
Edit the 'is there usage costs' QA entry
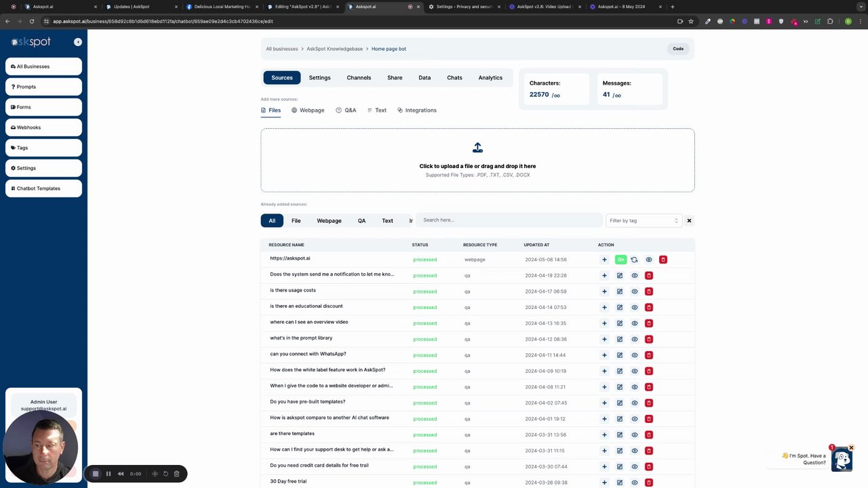click(x=620, y=291)
